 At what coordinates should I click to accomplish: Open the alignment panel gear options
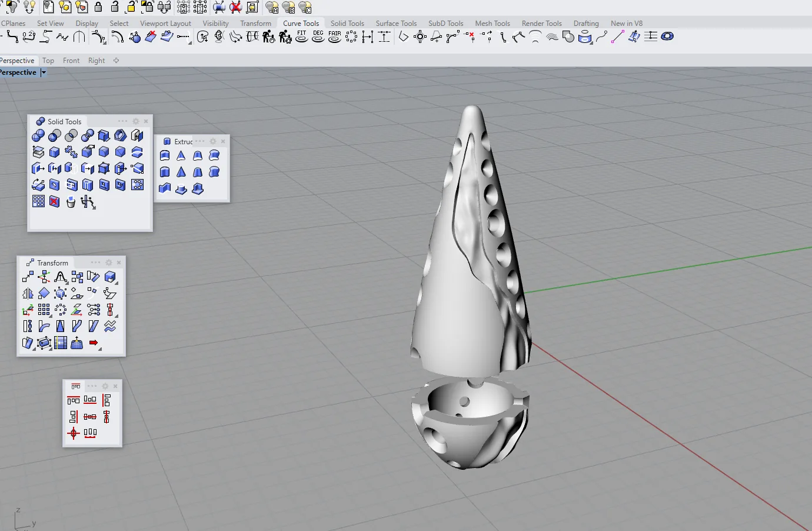(105, 386)
